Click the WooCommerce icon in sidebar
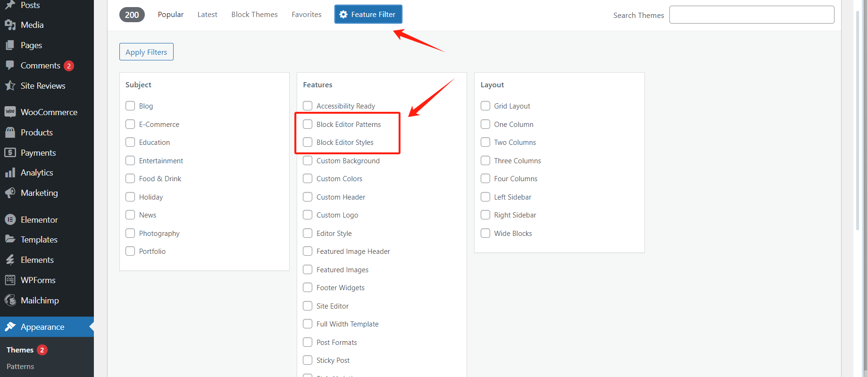The image size is (868, 377). [10, 112]
